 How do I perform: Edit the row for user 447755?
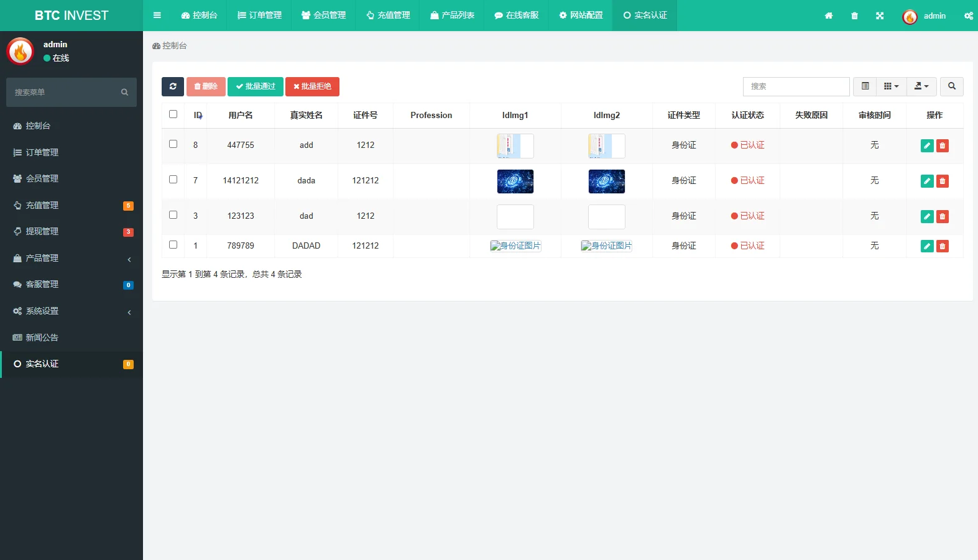tap(927, 145)
